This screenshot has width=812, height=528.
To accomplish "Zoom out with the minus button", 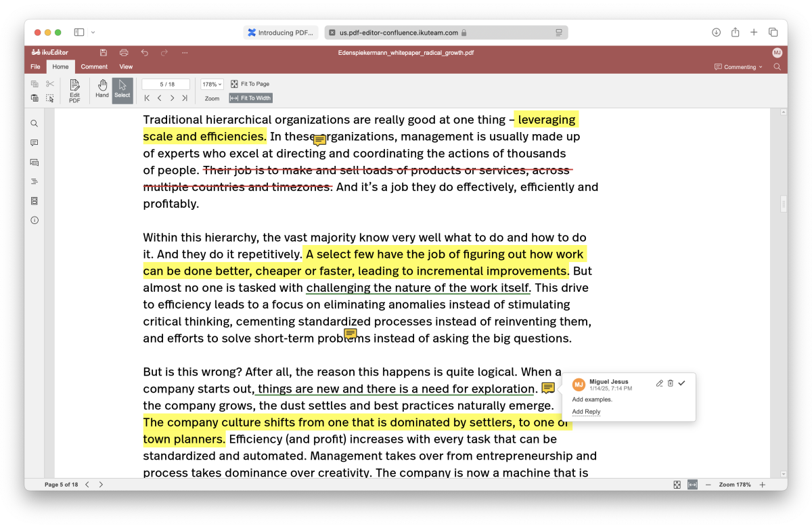I will pos(708,485).
